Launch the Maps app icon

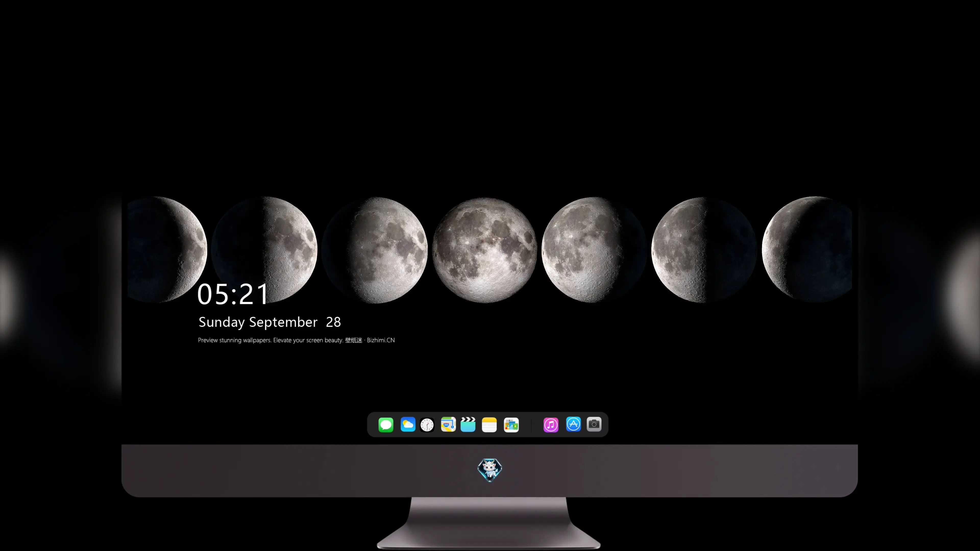(x=449, y=424)
